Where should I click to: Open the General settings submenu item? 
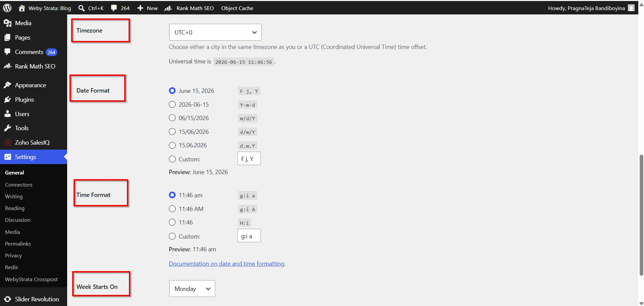click(14, 173)
